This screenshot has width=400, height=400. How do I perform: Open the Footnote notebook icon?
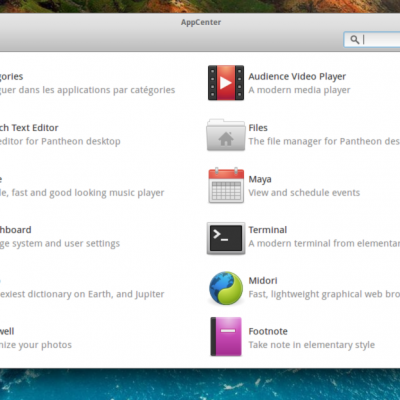click(226, 337)
